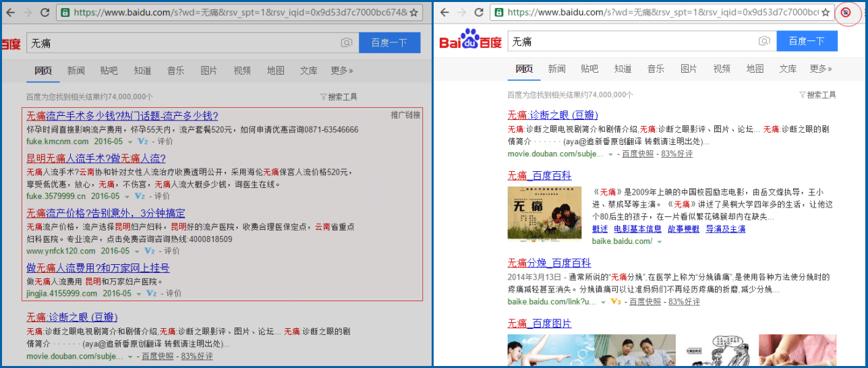Click the green HTTPS lock in the right window
The image size is (868, 368).
click(498, 12)
